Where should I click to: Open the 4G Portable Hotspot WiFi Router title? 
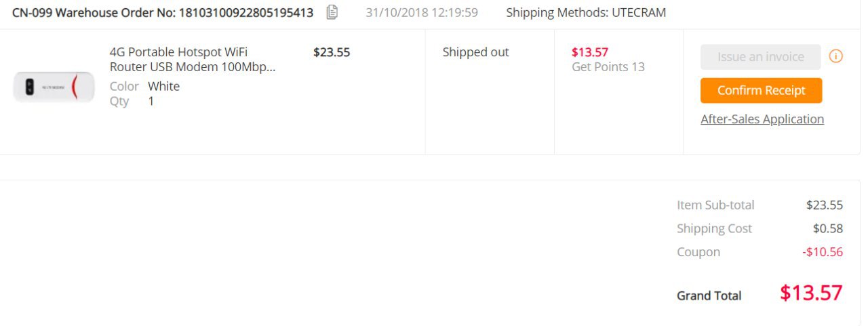tap(193, 60)
